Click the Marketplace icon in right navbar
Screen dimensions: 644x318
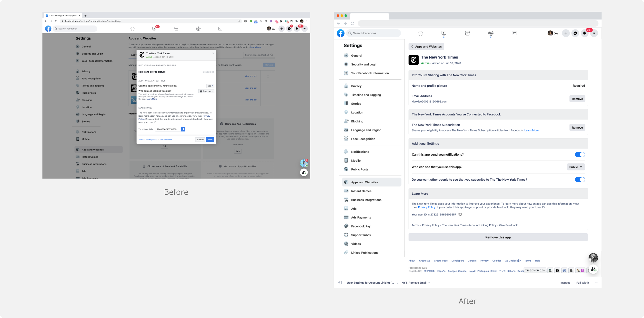pos(467,33)
